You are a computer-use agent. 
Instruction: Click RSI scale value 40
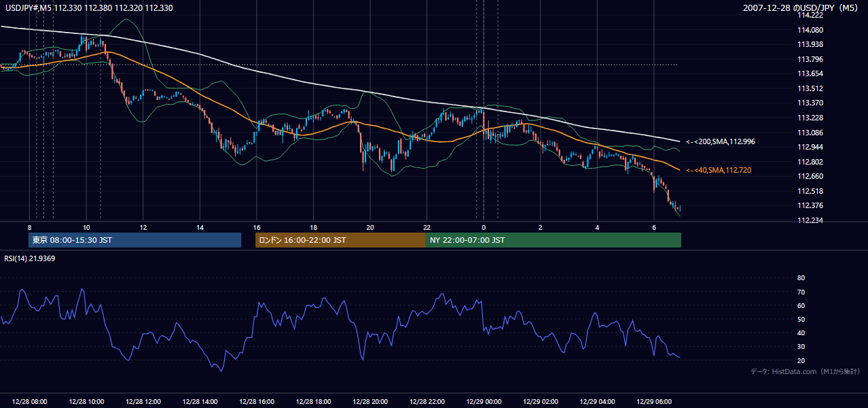801,333
